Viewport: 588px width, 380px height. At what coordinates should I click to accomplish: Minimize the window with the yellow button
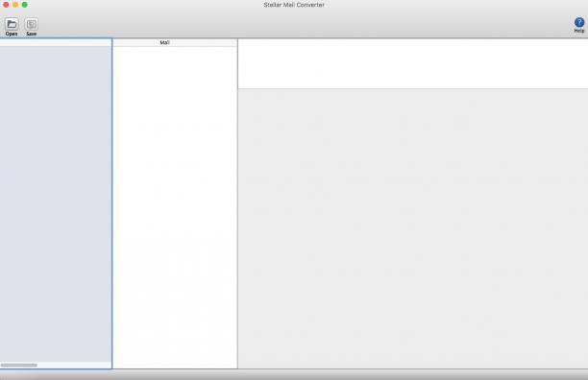tap(15, 5)
